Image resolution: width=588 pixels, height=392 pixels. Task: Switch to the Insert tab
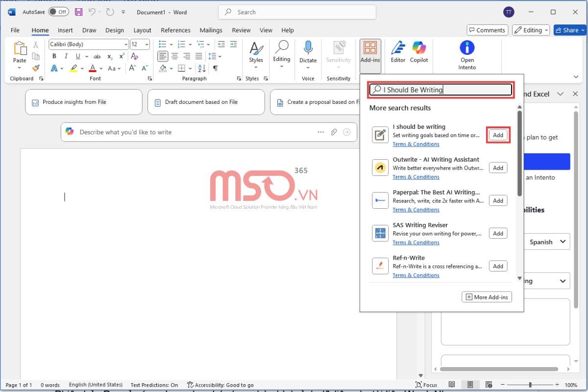(65, 30)
